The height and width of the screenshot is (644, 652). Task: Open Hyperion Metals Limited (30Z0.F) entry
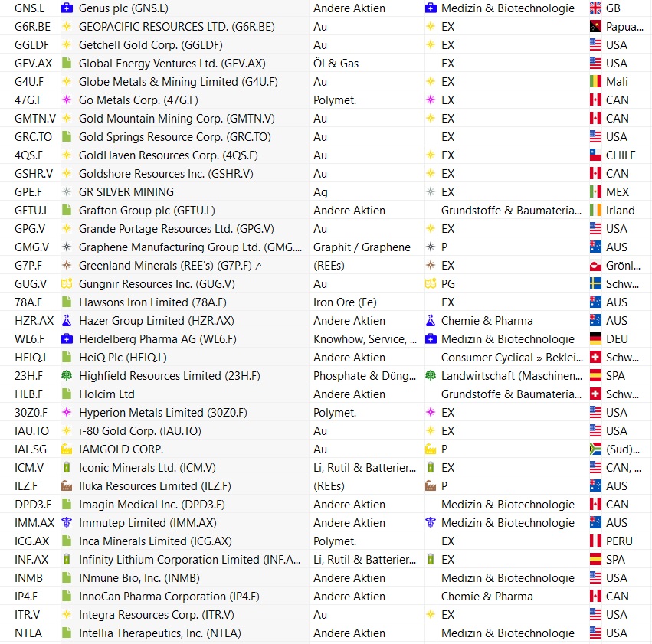[163, 413]
